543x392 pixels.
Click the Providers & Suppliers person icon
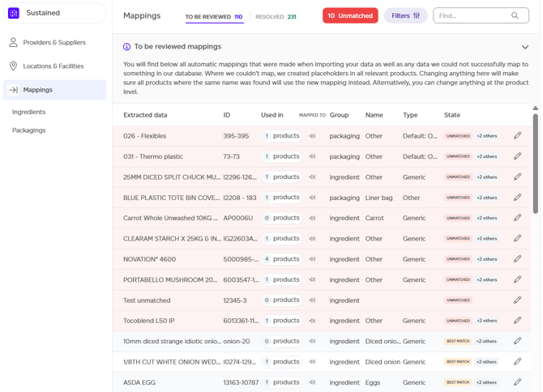[x=13, y=42]
